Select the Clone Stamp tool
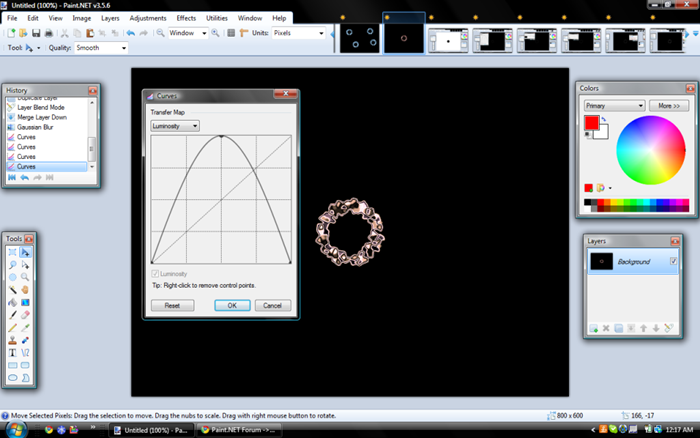The image size is (700, 438). coord(12,340)
